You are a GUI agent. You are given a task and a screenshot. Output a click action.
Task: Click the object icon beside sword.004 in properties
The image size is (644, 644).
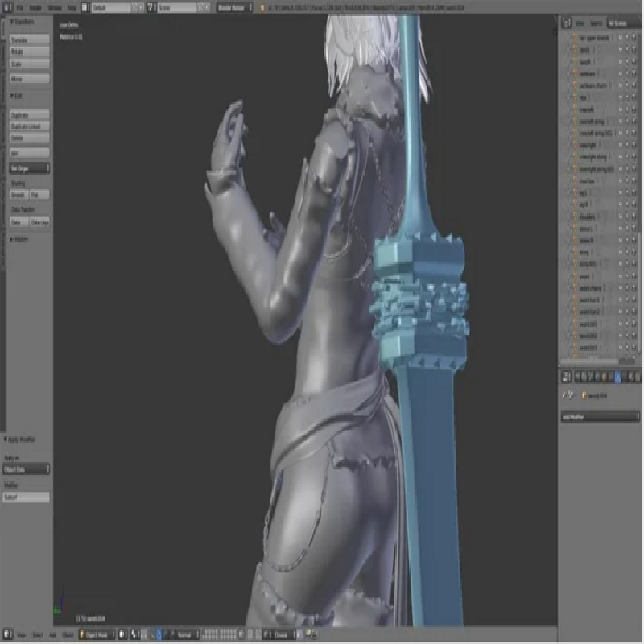584,396
